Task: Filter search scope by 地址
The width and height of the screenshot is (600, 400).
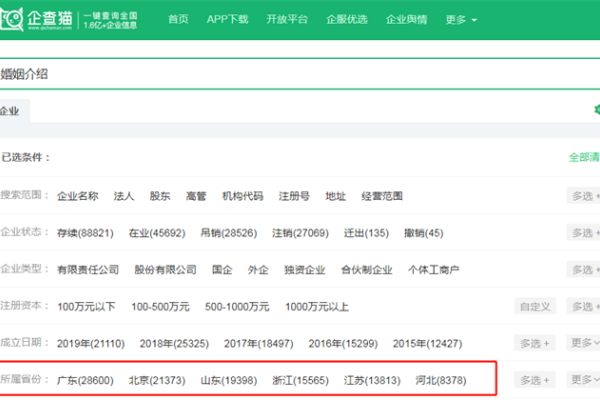Action: click(335, 196)
